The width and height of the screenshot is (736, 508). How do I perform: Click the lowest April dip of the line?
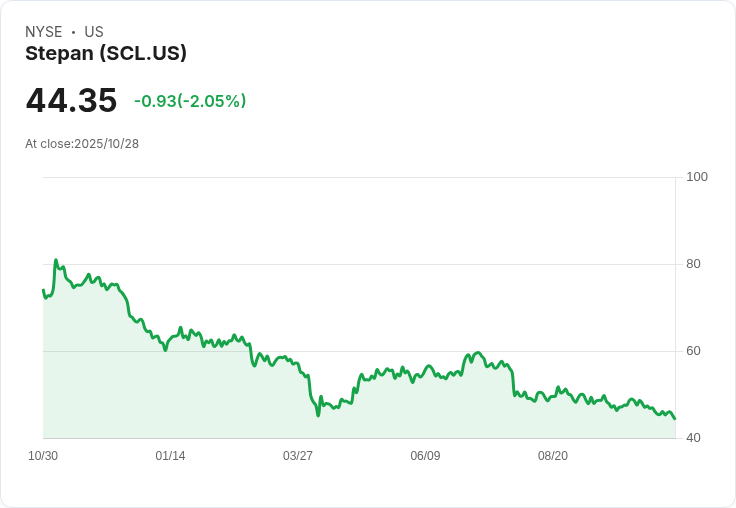coord(318,416)
